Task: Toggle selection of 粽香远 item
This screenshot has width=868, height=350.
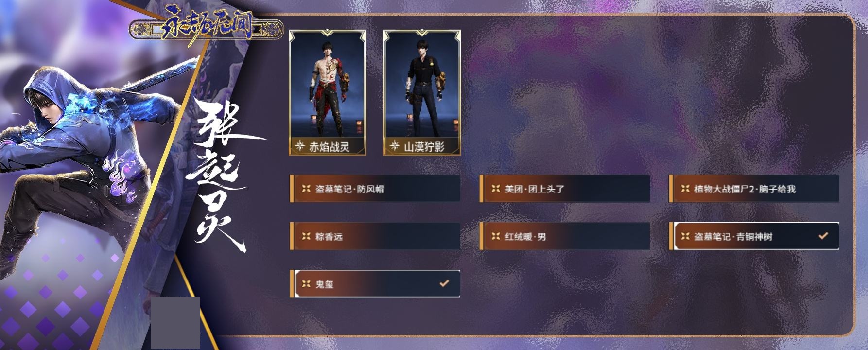Action: (x=375, y=236)
